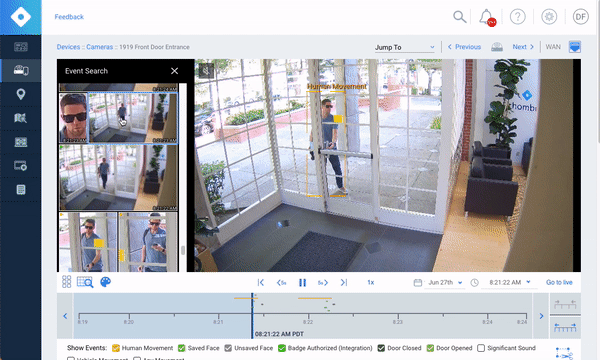Open the help question mark icon

(x=517, y=17)
